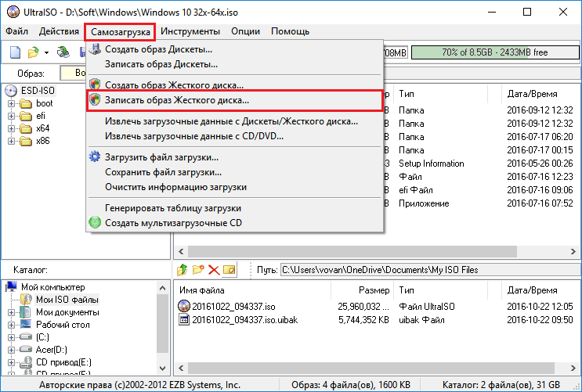Choose Записать образ Дискеты

pos(234,64)
